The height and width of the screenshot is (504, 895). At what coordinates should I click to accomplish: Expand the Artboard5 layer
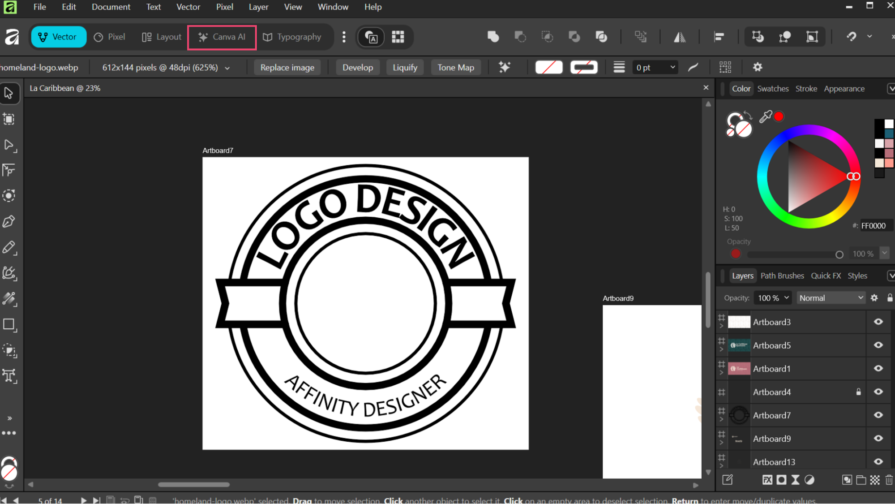[722, 349]
